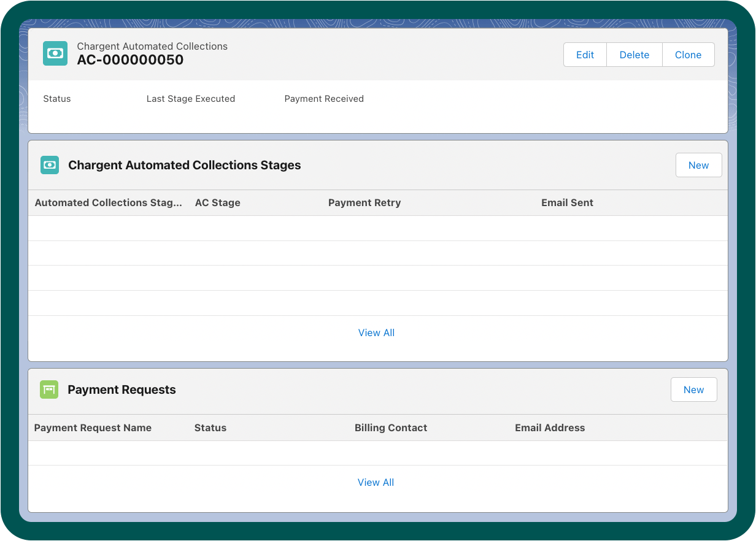Screen dimensions: 756x541
Task: Click the Payment Requests section icon
Action: 49,389
